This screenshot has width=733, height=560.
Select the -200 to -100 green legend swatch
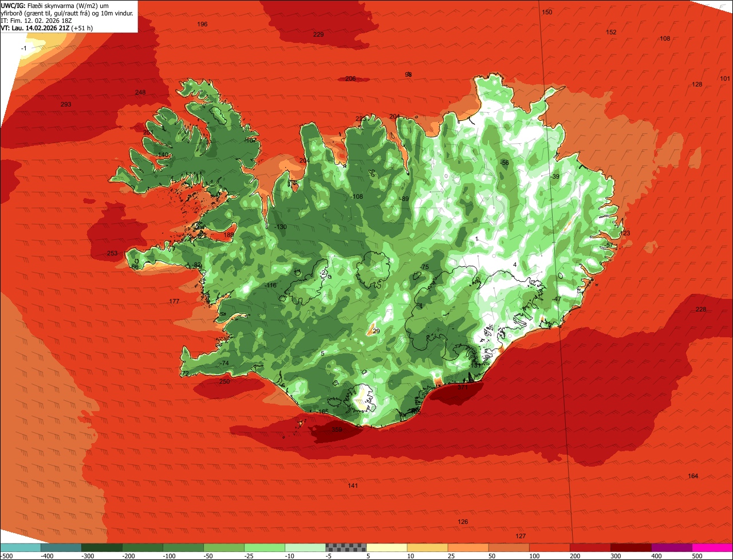point(143,547)
